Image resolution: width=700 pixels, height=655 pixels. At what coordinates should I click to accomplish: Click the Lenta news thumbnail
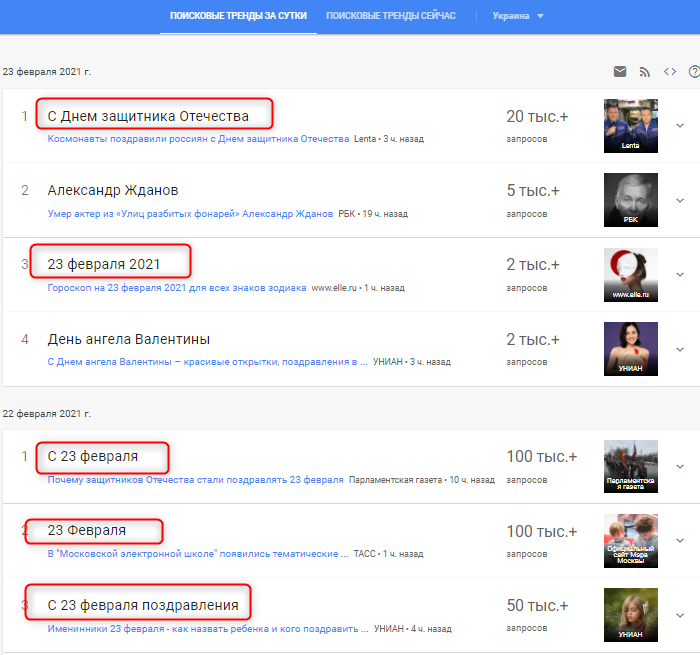click(x=630, y=126)
